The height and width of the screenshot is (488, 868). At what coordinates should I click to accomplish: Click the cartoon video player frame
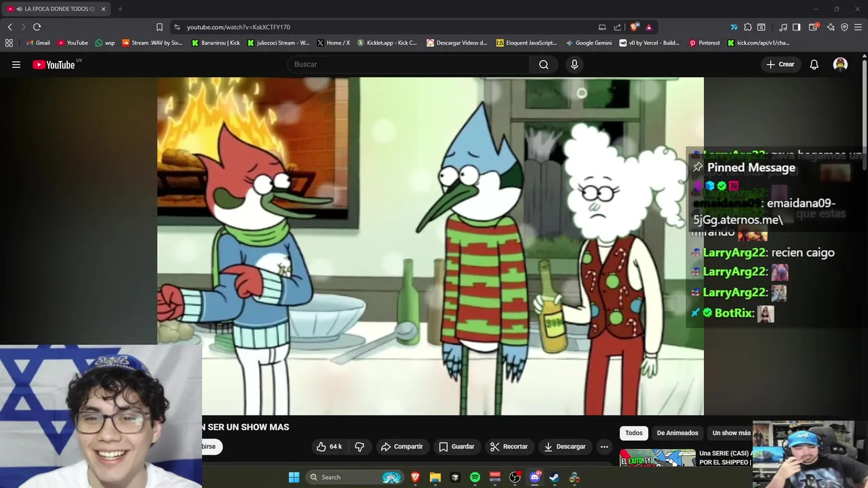[431, 246]
